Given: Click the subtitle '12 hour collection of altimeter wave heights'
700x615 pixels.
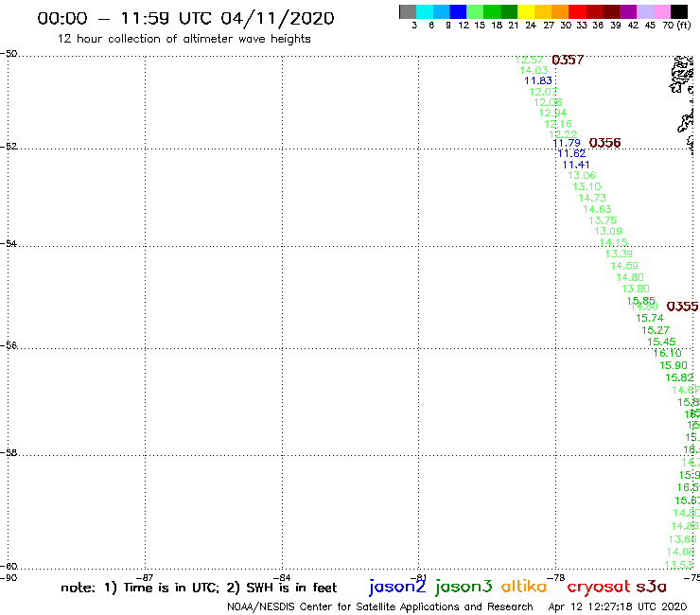Looking at the screenshot, I should (184, 39).
